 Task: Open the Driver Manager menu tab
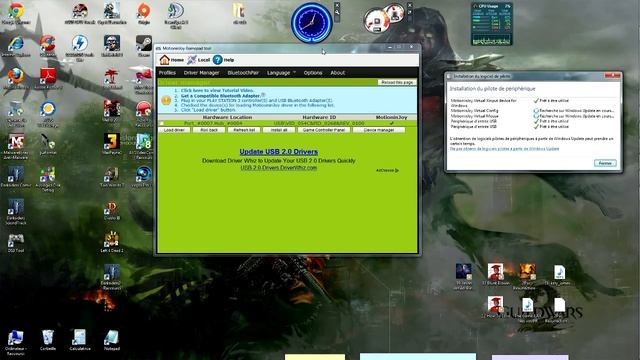tap(201, 73)
